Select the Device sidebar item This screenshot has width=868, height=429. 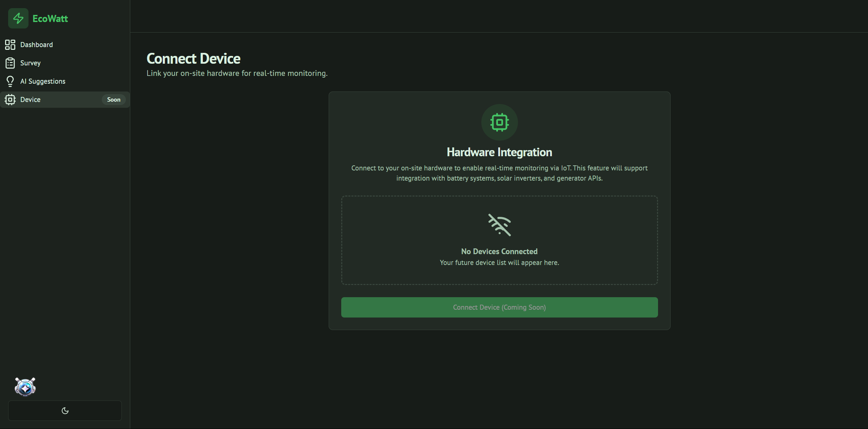click(x=31, y=100)
